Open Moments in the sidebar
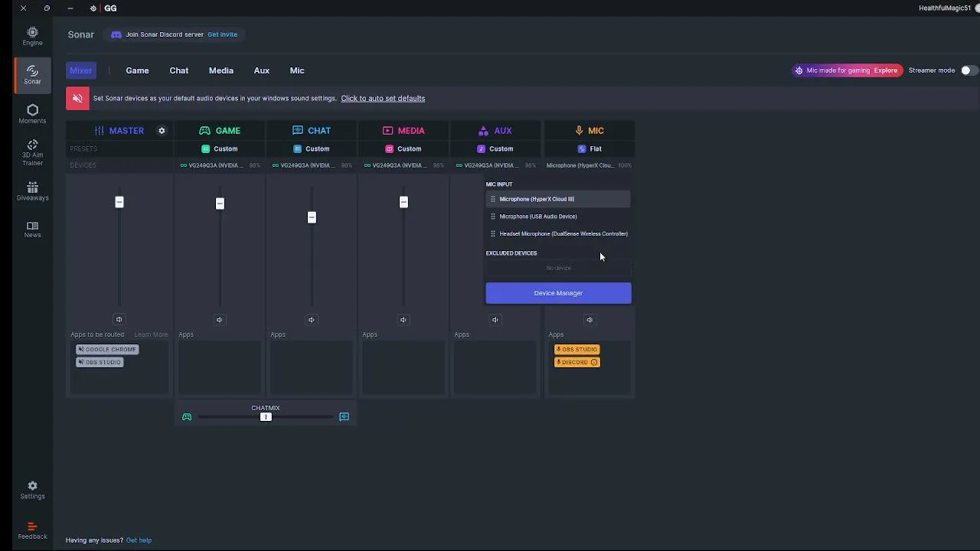This screenshot has width=980, height=551. coord(32,114)
